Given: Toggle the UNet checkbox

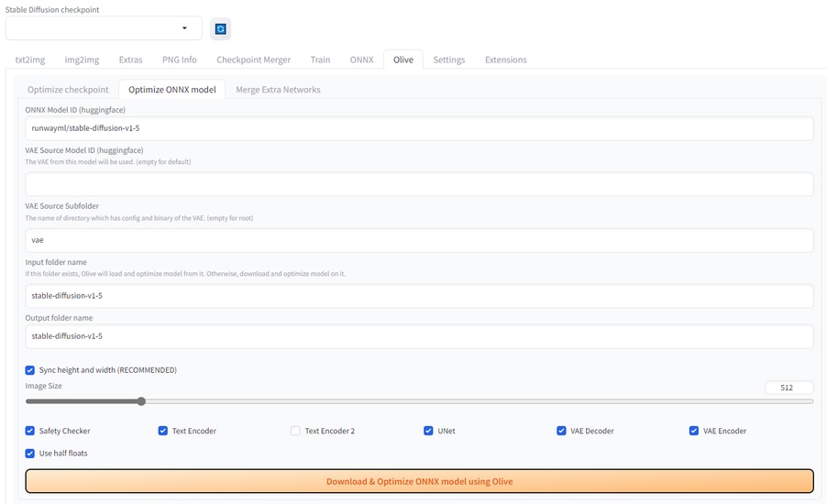Looking at the screenshot, I should click(428, 431).
